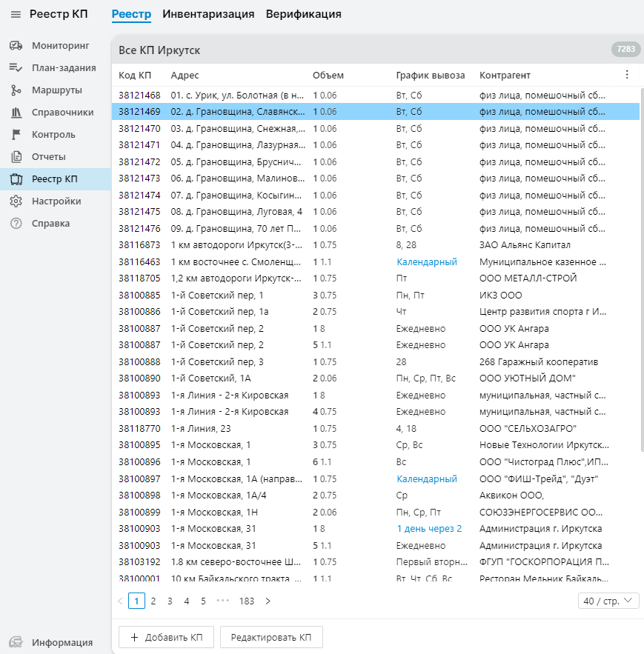
Task: Select row with code 38116873
Action: click(x=139, y=245)
